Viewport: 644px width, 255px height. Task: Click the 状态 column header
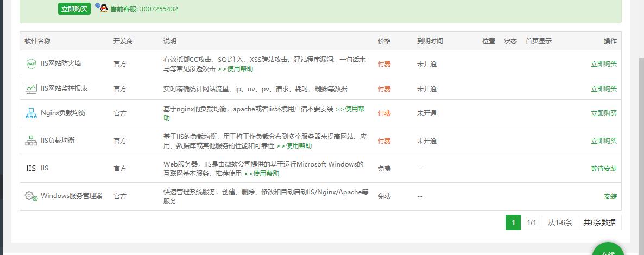click(510, 41)
